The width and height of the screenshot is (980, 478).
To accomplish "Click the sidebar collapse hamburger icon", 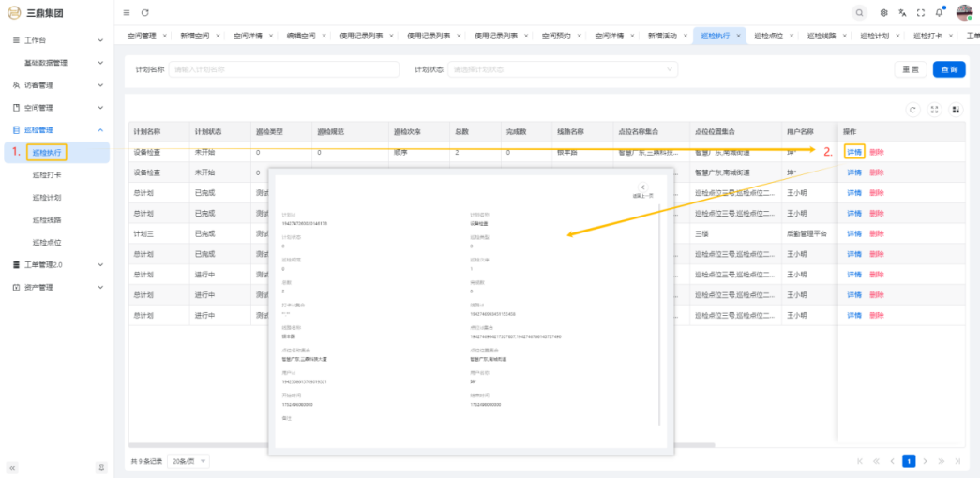I will [x=127, y=12].
